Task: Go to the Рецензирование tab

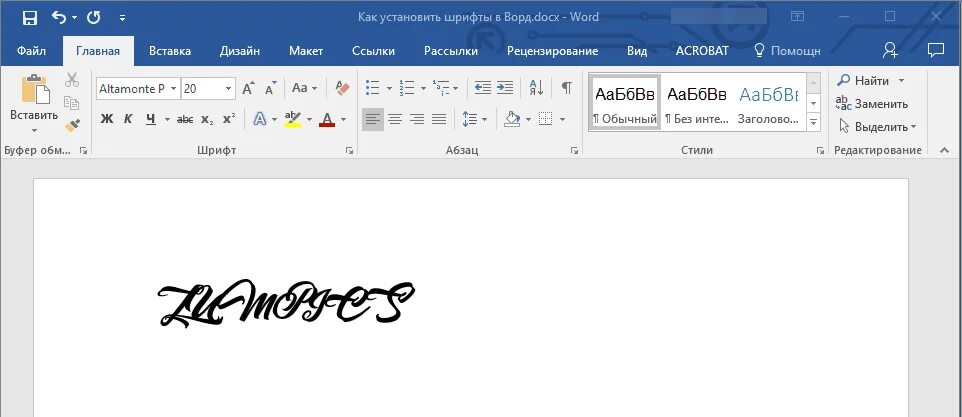Action: click(x=552, y=52)
